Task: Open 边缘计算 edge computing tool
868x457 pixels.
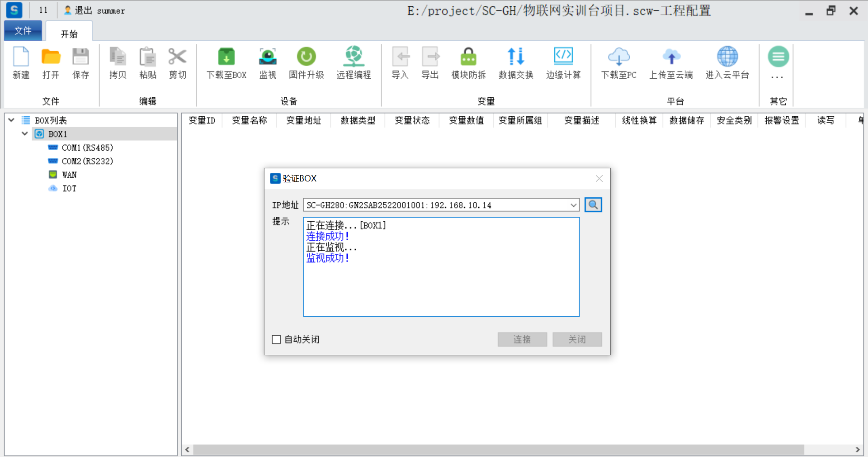Action: click(563, 57)
